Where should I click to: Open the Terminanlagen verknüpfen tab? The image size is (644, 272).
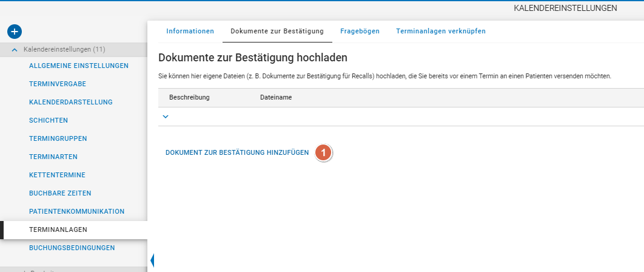[440, 31]
